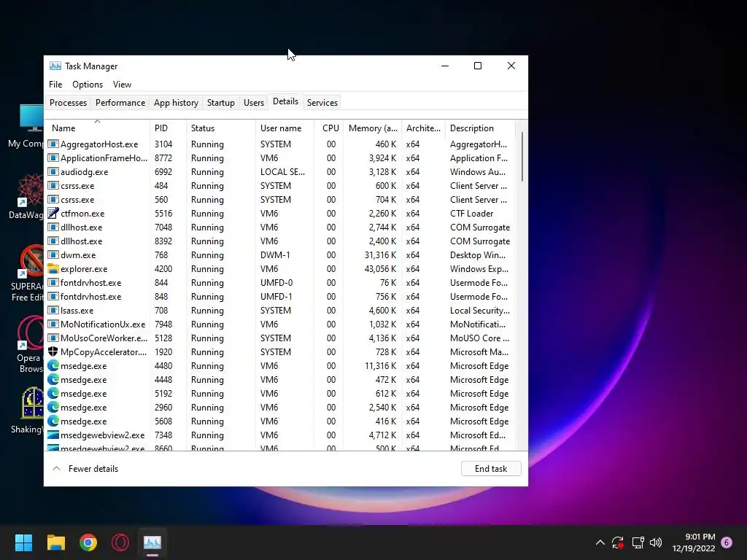Screen dimensions: 747x560
Task: Open the Options menu
Action: (x=88, y=85)
